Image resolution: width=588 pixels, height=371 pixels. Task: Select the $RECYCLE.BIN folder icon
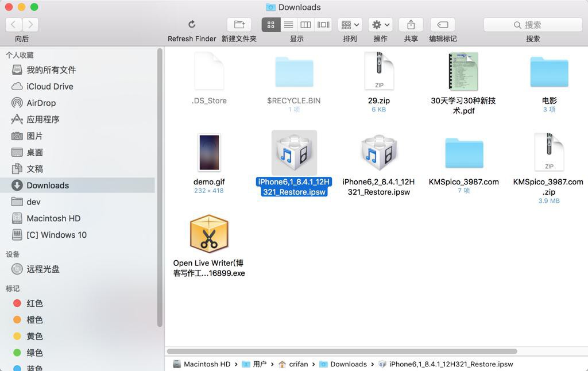[294, 72]
